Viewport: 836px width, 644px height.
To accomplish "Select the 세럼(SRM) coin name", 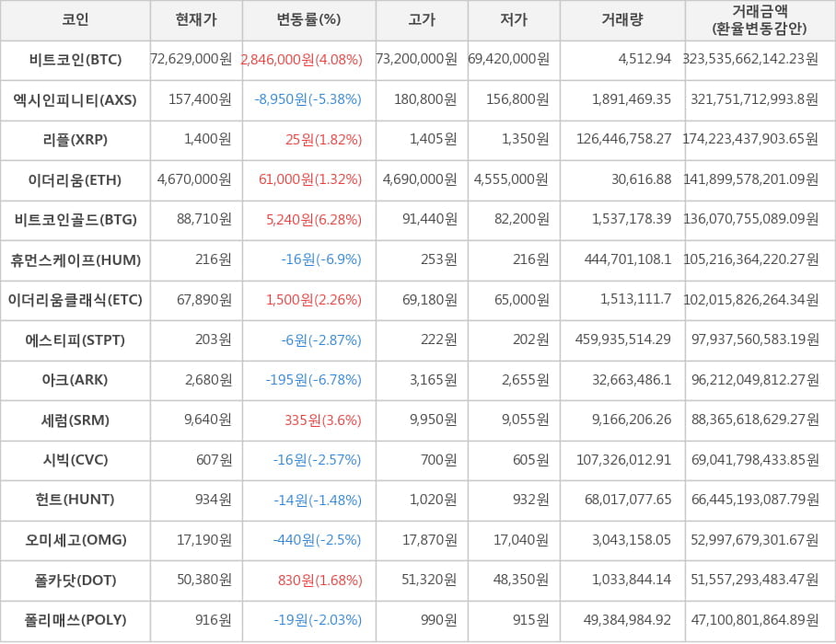I will coord(75,420).
